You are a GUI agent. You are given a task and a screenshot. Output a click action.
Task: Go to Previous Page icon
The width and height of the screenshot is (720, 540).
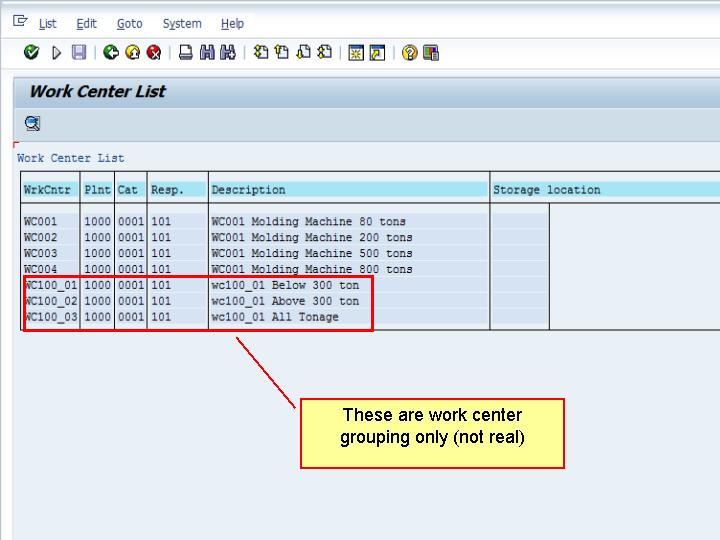[x=282, y=52]
